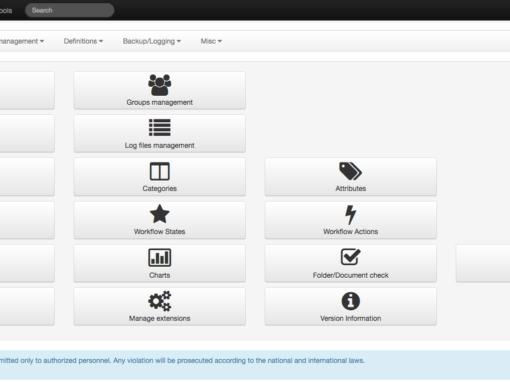
Task: Click the Version Information info icon
Action: tap(350, 301)
